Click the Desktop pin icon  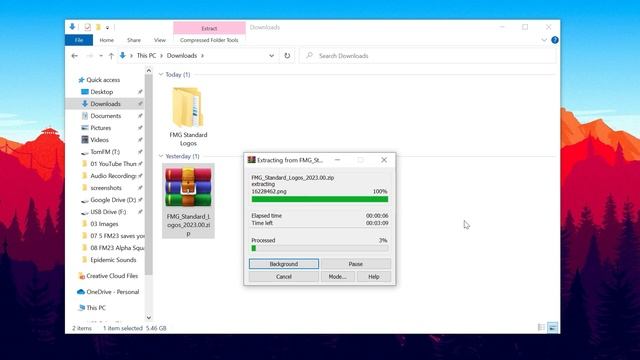tap(140, 92)
